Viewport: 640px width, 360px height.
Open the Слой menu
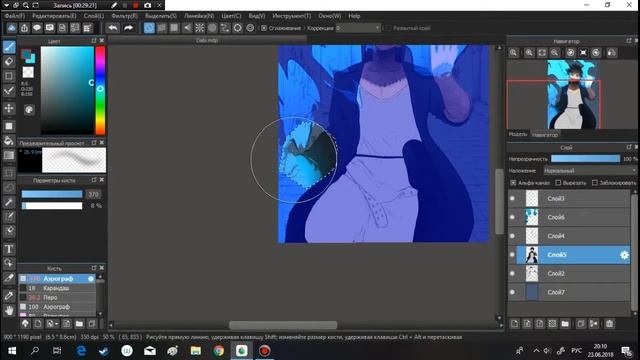coord(94,16)
